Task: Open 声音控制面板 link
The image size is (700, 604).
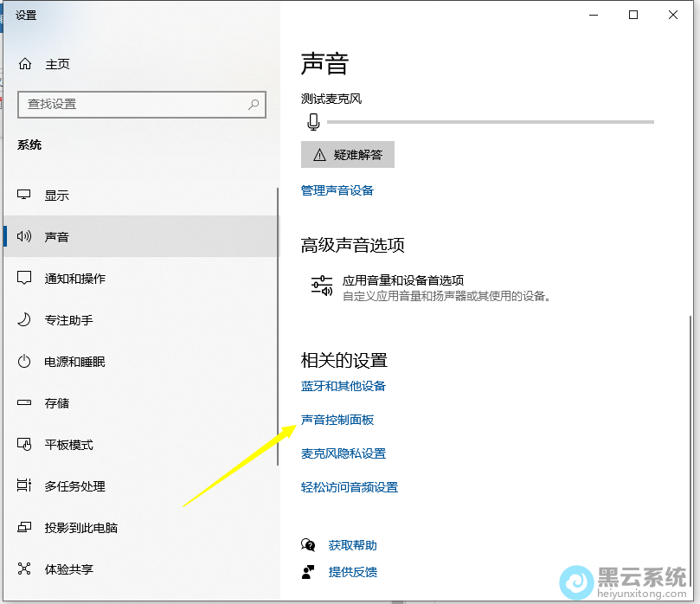Action: (x=337, y=420)
